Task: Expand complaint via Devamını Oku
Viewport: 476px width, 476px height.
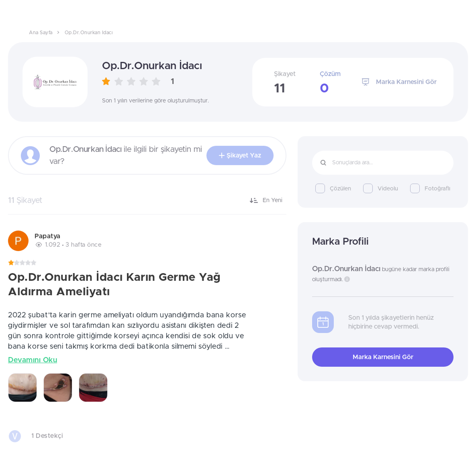Action: pos(33,360)
